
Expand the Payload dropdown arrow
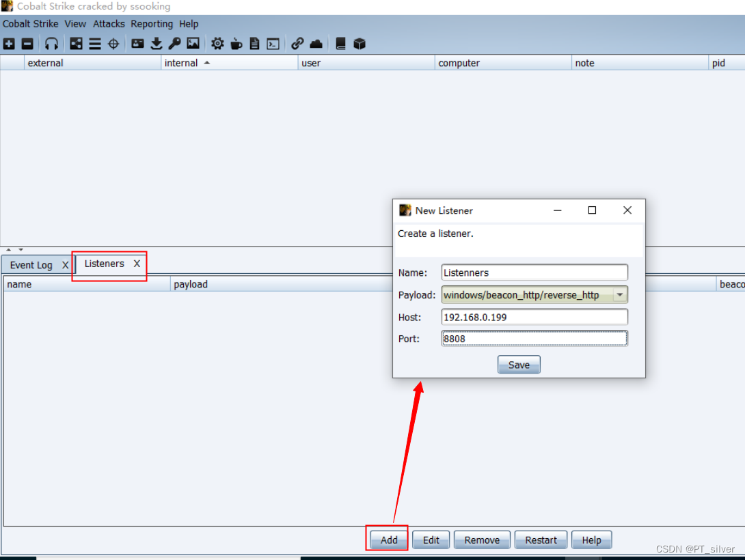click(x=619, y=295)
